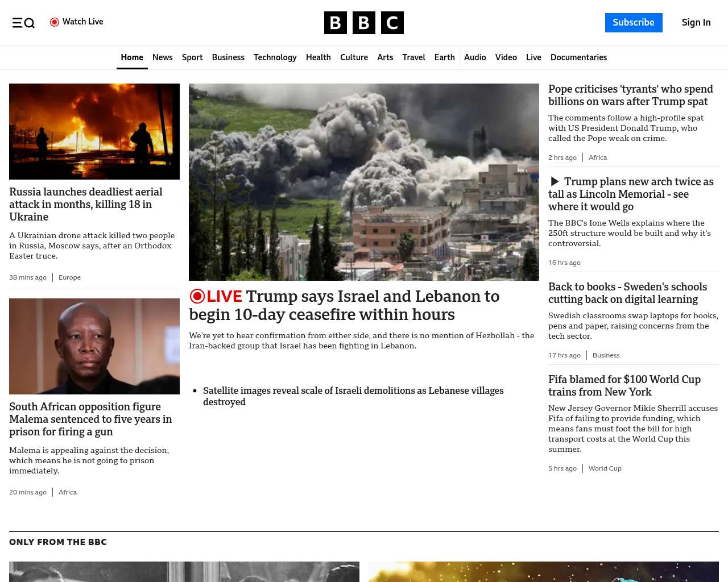
Task: Open the fire photo for Russia attack story
Action: click(x=94, y=131)
